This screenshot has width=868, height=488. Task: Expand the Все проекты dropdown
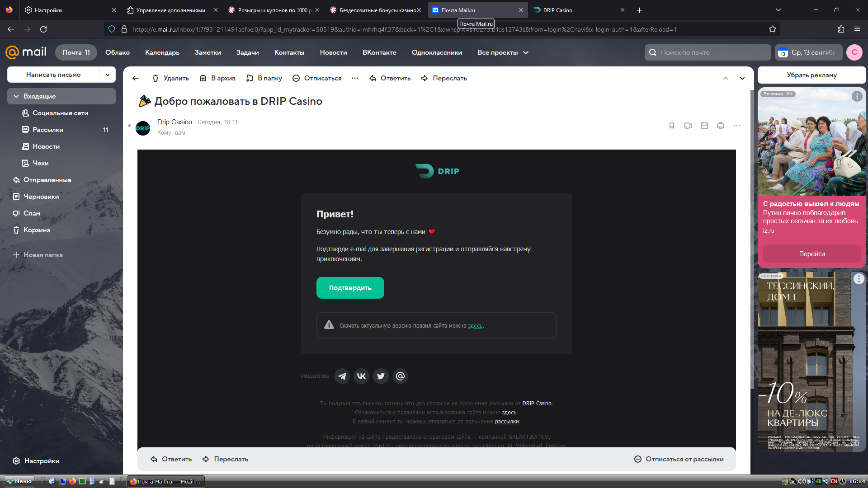click(x=503, y=52)
